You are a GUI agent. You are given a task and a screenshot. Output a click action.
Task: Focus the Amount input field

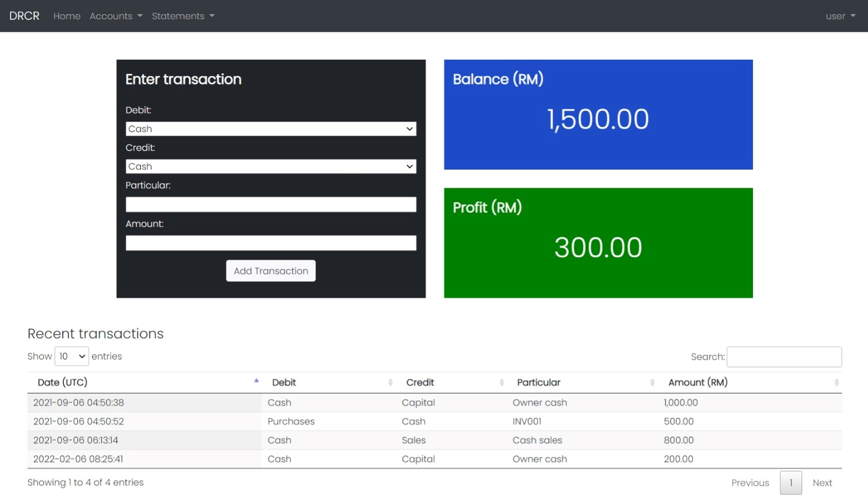point(270,243)
